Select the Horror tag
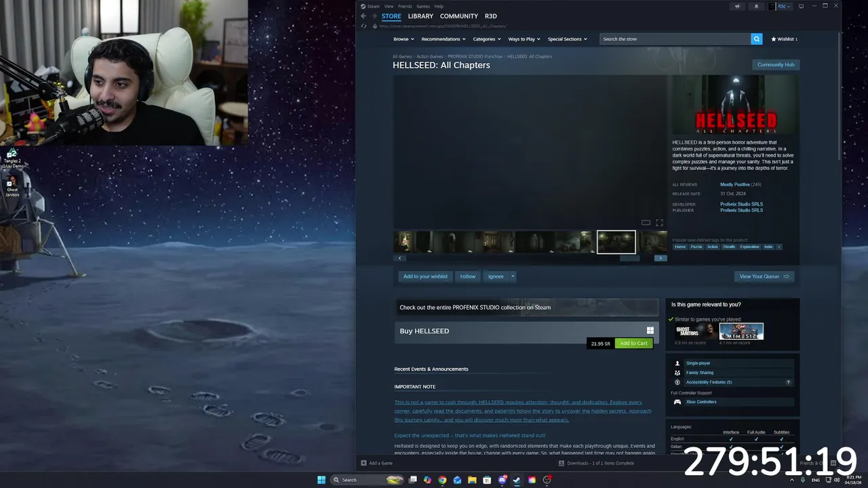Image resolution: width=868 pixels, height=488 pixels. (680, 247)
